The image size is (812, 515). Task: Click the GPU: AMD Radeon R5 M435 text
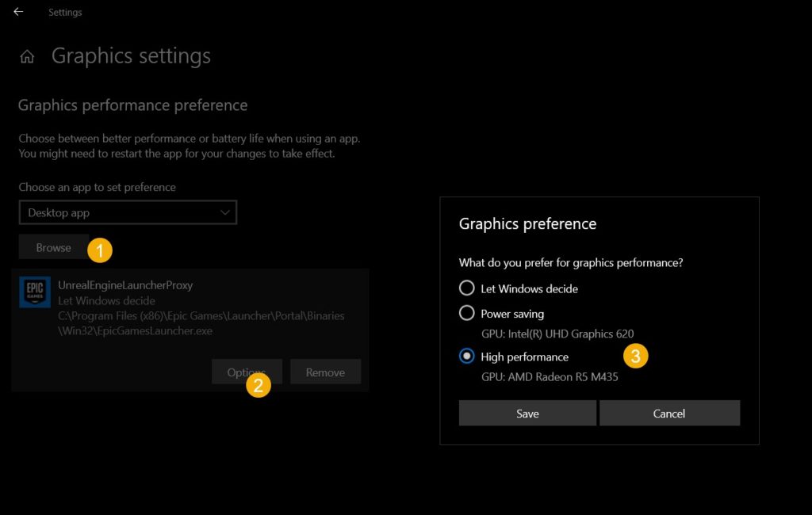point(550,377)
